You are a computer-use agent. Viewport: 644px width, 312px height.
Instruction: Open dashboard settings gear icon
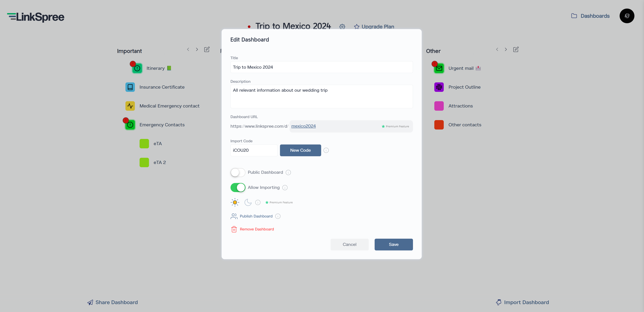342,27
